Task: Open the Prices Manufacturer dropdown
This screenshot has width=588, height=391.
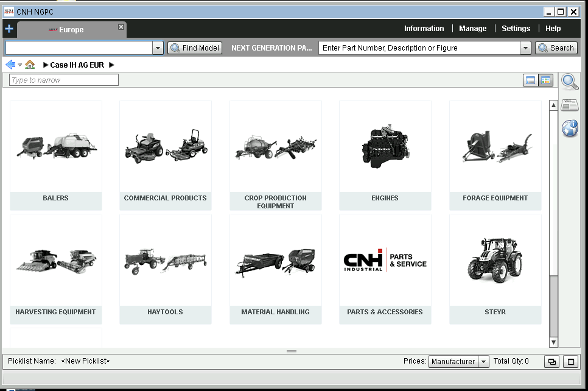Action: tap(483, 362)
